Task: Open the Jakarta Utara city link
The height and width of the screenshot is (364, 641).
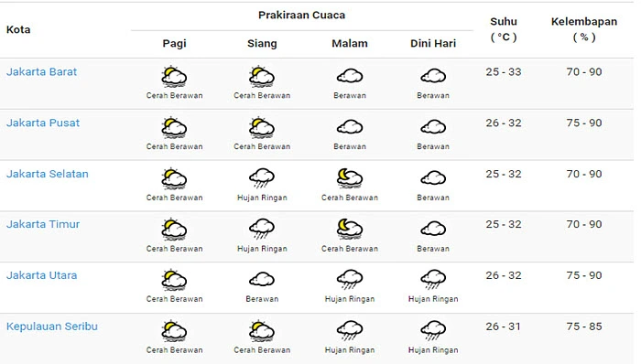Action: [x=42, y=275]
